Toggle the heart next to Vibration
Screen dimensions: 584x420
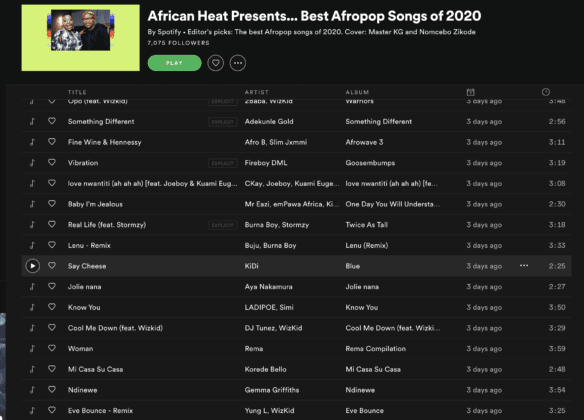click(x=52, y=162)
